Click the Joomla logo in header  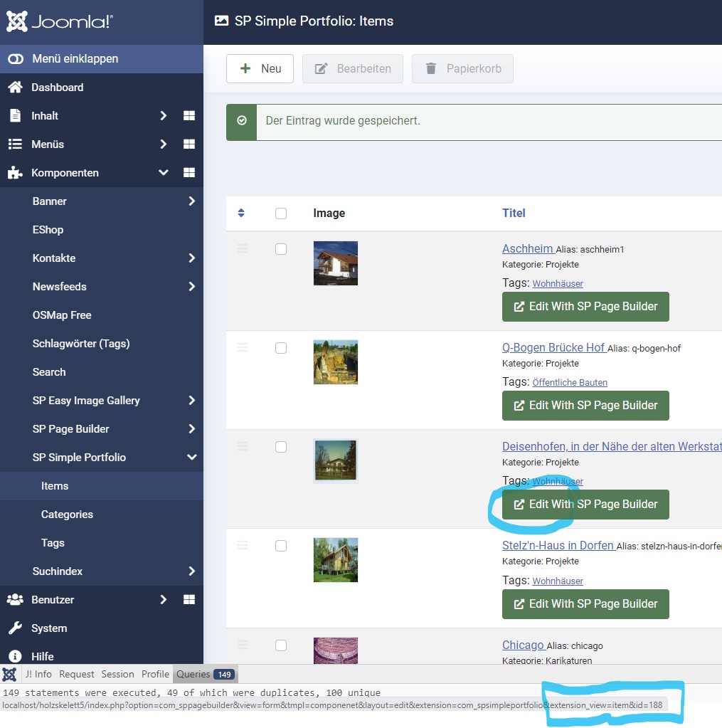pos(59,22)
